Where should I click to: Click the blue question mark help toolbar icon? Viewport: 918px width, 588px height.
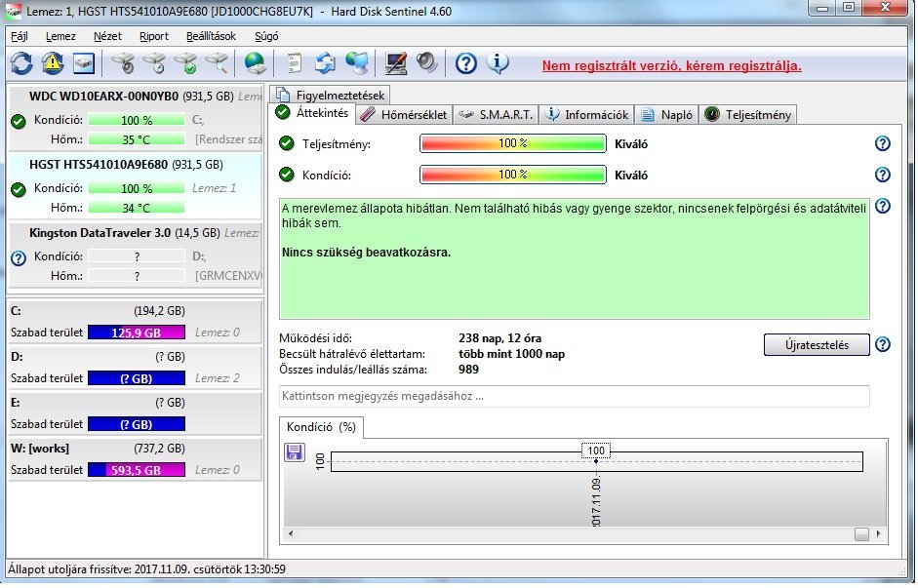tap(466, 63)
